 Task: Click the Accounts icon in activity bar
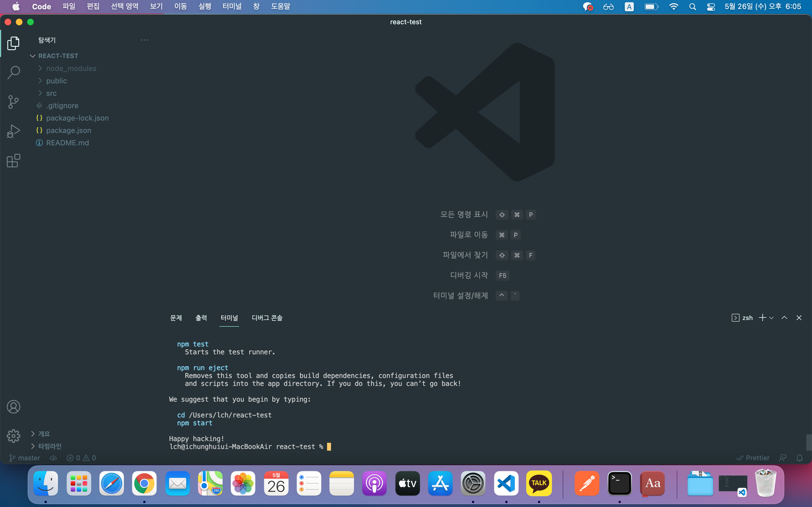14,407
